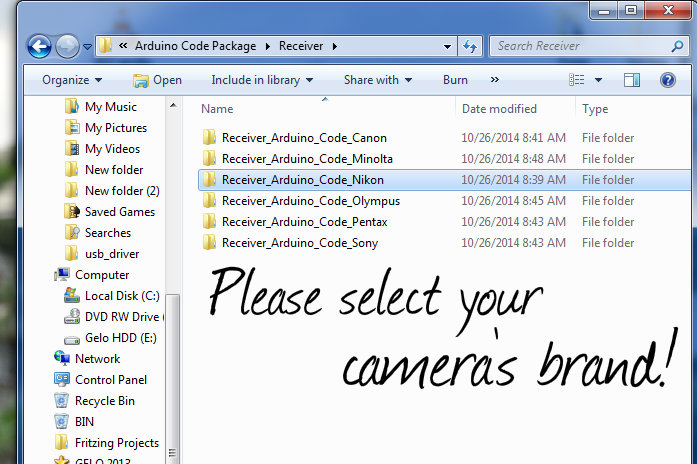This screenshot has height=464, width=697.
Task: Select Computer in the navigation pane
Action: tap(102, 275)
